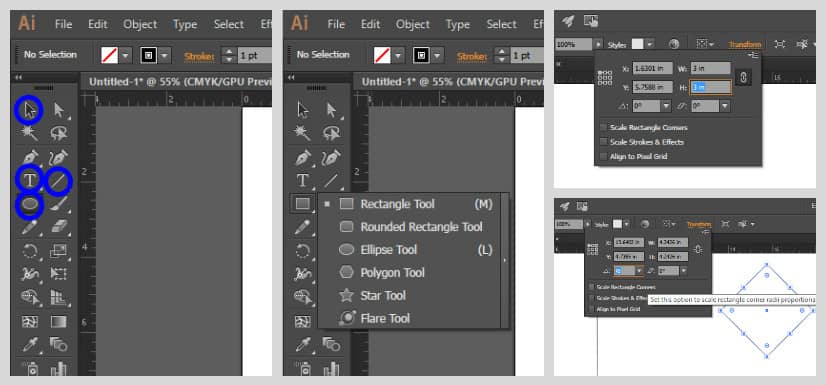
Task: Open Transform panel menu icon, top-right screenshot
Action: (753, 55)
